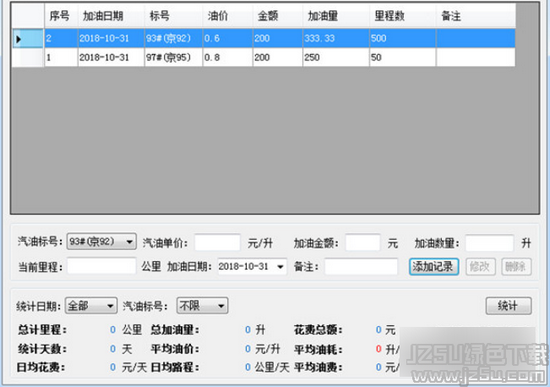Focus the 加油金额 input field

(363, 242)
